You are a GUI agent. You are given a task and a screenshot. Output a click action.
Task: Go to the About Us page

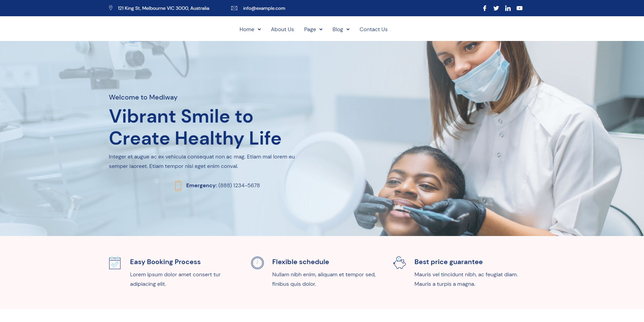[x=282, y=29]
